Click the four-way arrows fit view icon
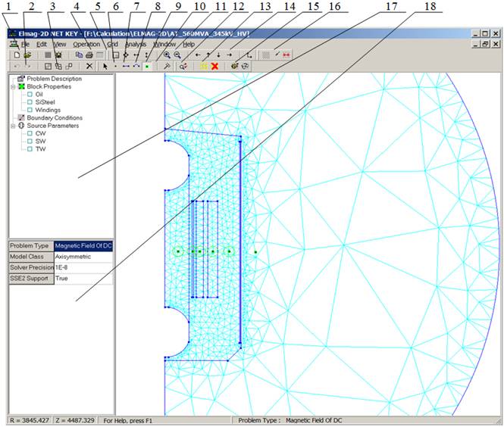504x427 pixels. 126,55
